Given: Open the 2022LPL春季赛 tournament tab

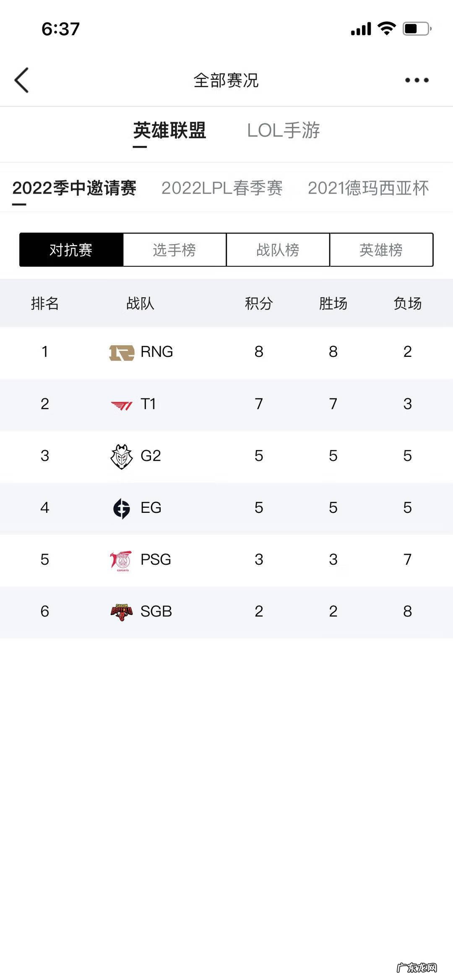Looking at the screenshot, I should [x=222, y=188].
